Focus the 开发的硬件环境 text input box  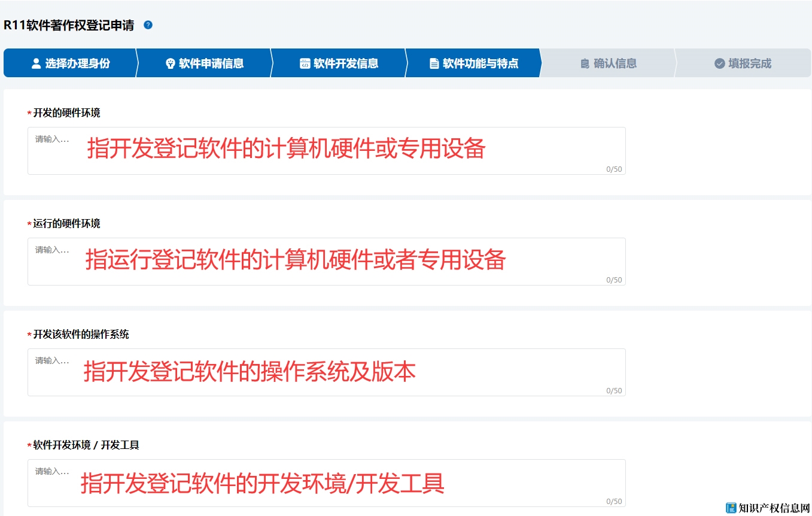pos(326,151)
